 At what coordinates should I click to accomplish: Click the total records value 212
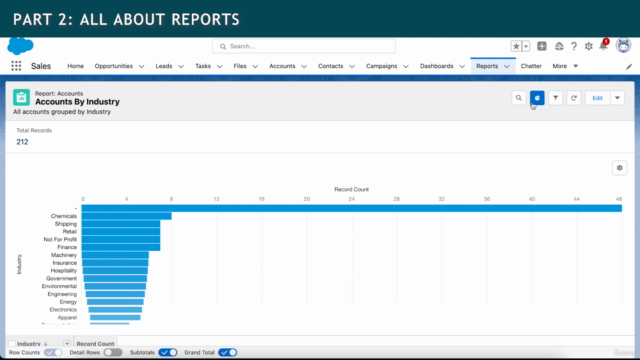tap(22, 142)
